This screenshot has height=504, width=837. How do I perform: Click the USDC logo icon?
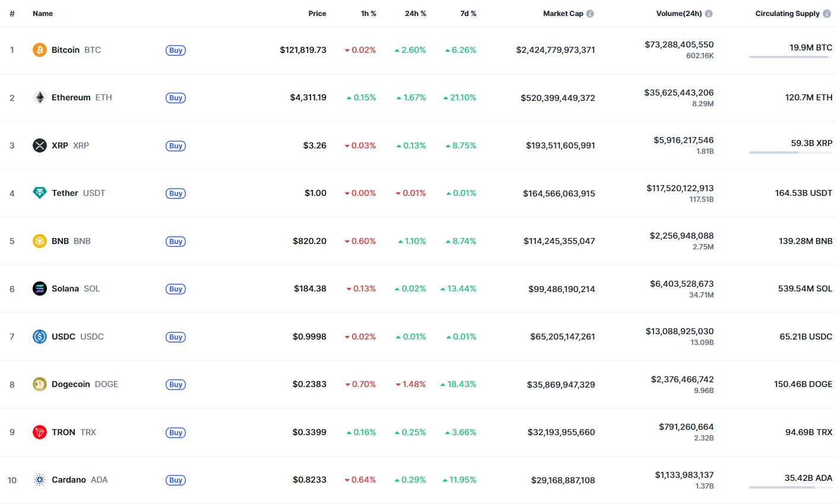click(x=40, y=337)
